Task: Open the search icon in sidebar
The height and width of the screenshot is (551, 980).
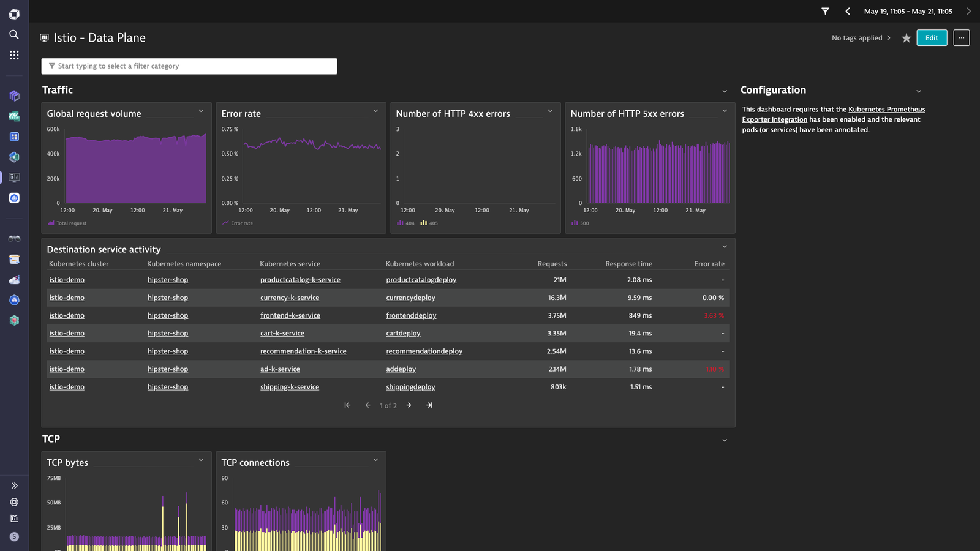Action: click(14, 34)
